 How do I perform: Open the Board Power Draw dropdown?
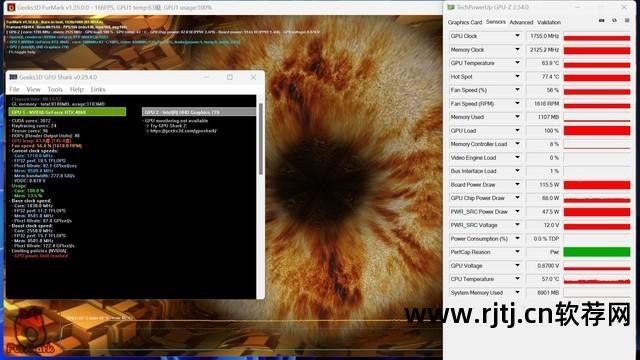517,184
